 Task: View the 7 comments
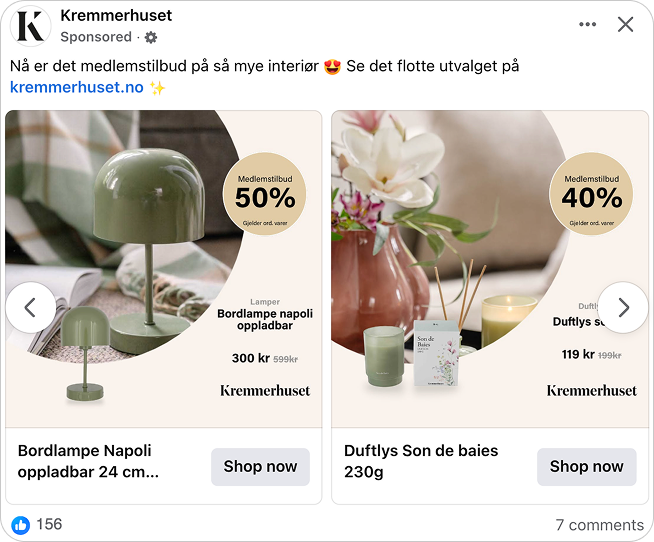pyautogui.click(x=599, y=524)
